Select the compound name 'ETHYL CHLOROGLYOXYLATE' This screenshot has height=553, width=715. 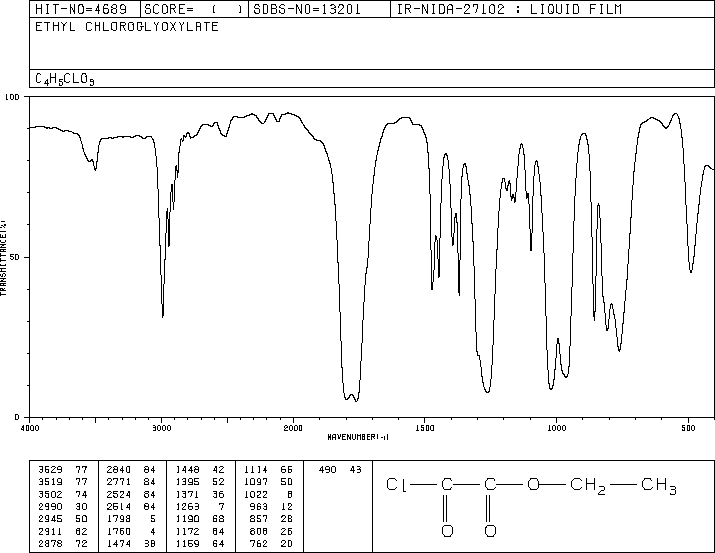tap(127, 27)
